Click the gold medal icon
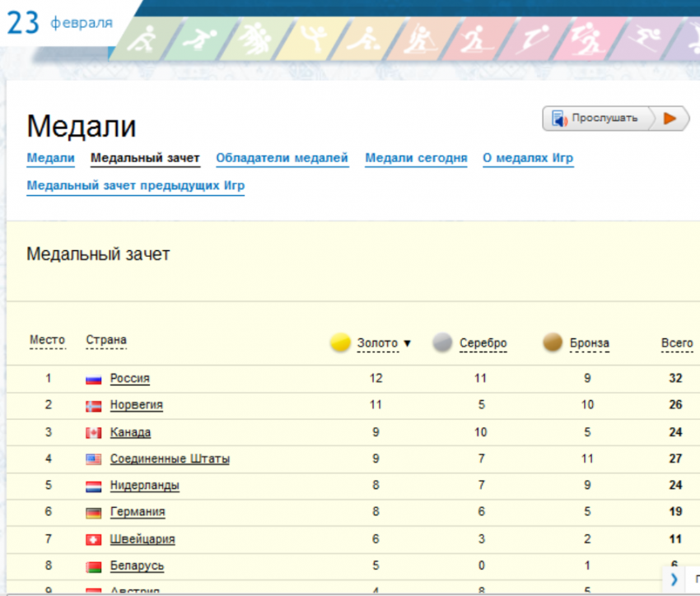This screenshot has height=596, width=700. click(x=340, y=343)
